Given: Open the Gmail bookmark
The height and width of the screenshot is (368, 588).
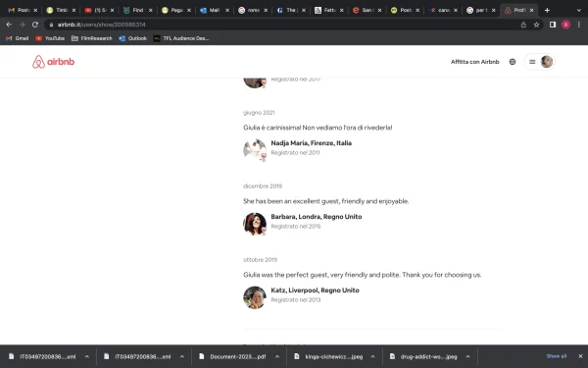Looking at the screenshot, I should click(x=18, y=38).
